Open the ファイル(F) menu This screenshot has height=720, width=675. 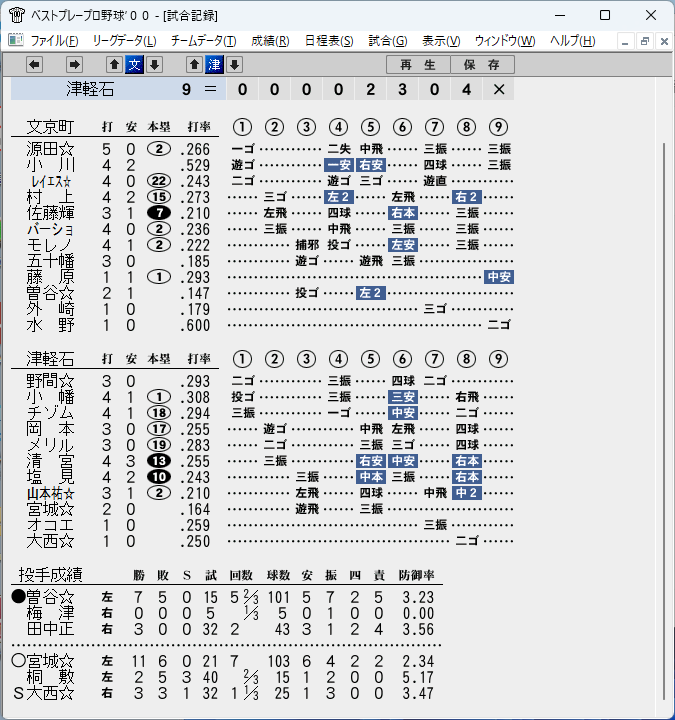(x=54, y=41)
